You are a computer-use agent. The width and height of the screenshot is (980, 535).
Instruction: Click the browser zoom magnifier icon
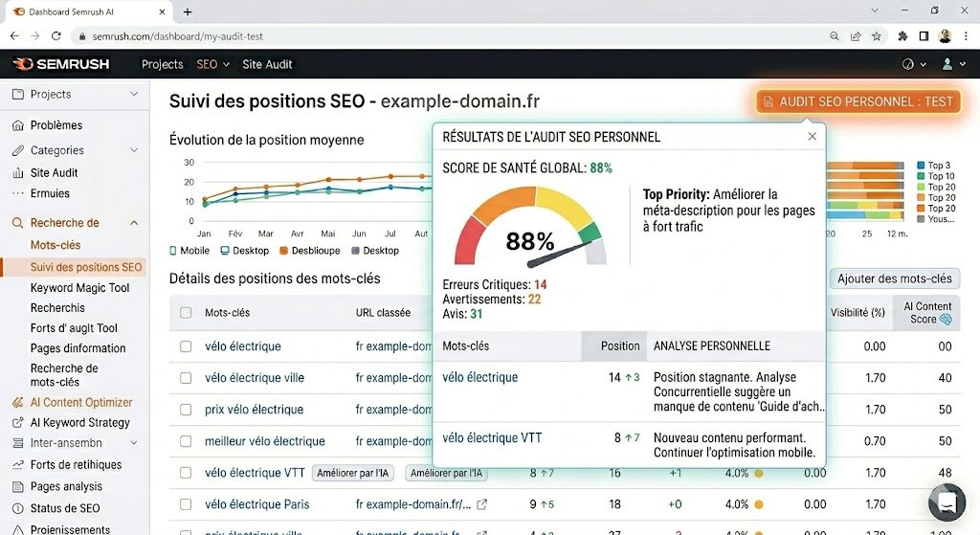(x=834, y=36)
